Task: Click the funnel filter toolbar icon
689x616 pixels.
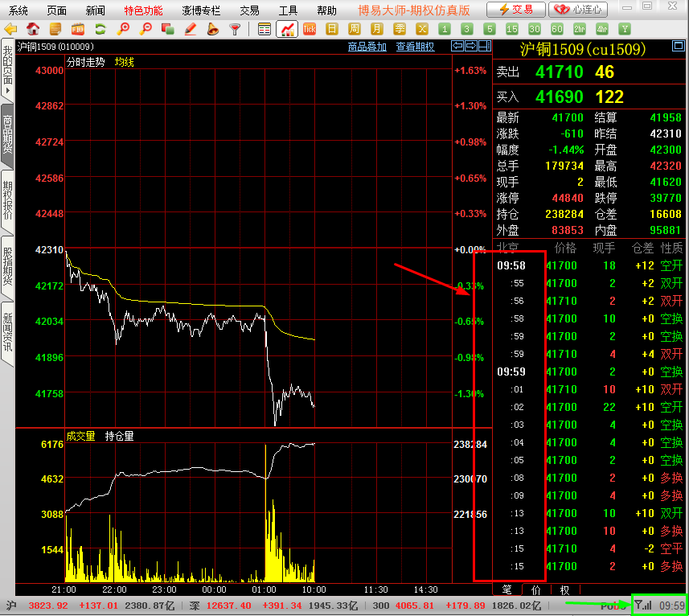Action: click(x=235, y=29)
